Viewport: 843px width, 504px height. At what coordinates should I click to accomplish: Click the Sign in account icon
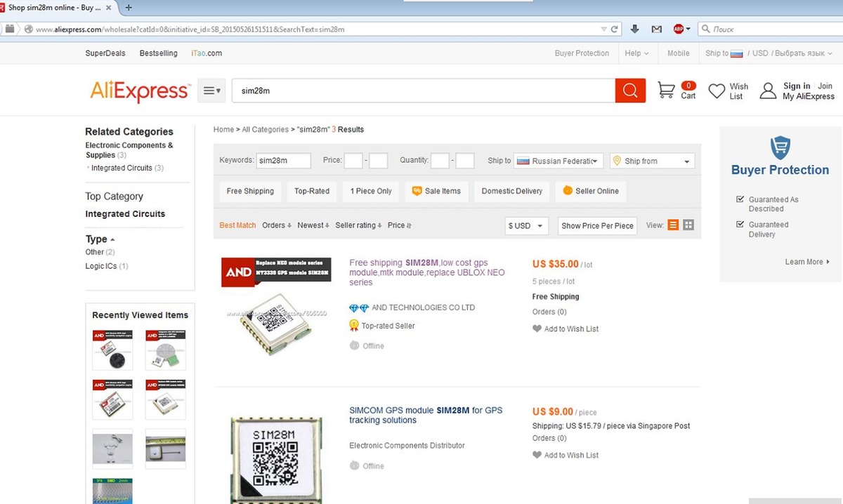[769, 91]
